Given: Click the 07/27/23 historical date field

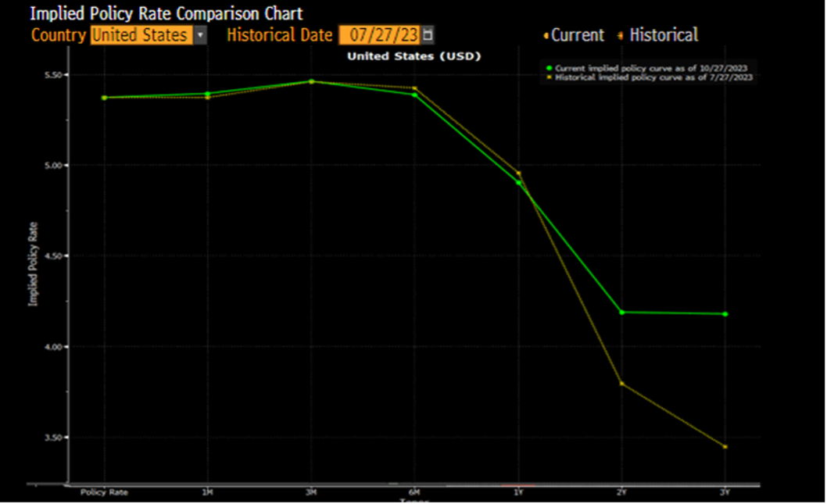Looking at the screenshot, I should tap(379, 35).
